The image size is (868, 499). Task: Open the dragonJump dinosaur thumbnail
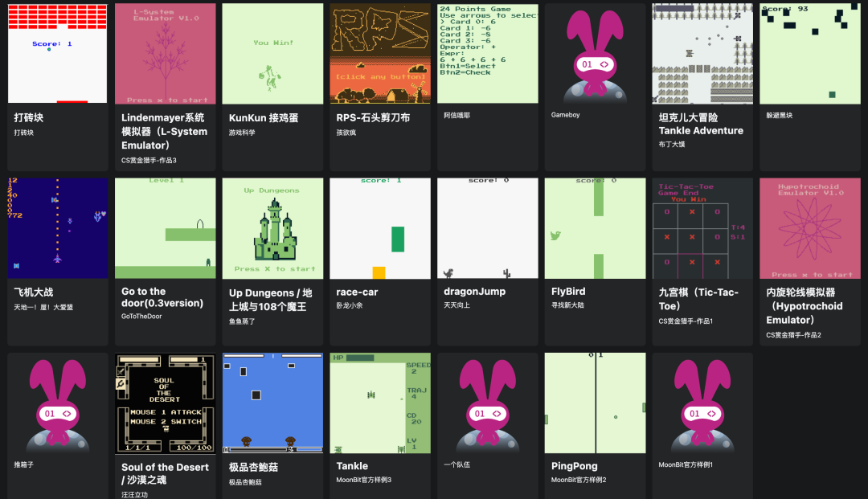click(x=487, y=228)
